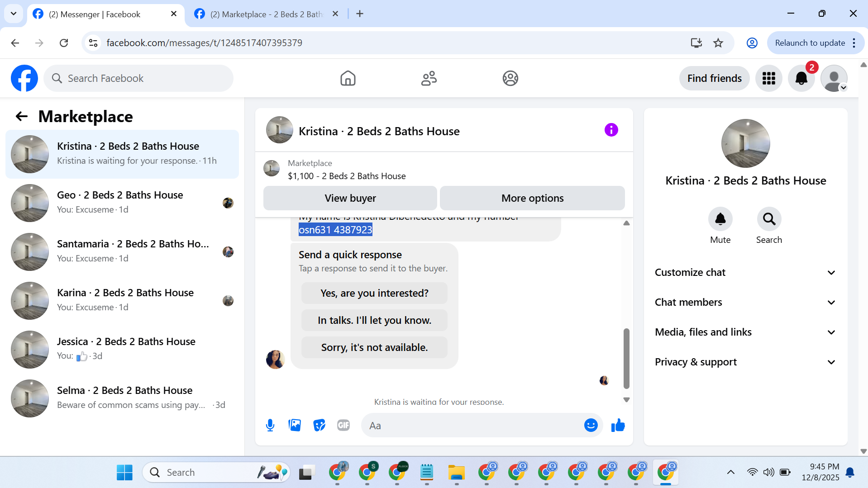868x488 pixels.
Task: Close the Messenger browser tab
Action: click(x=174, y=14)
